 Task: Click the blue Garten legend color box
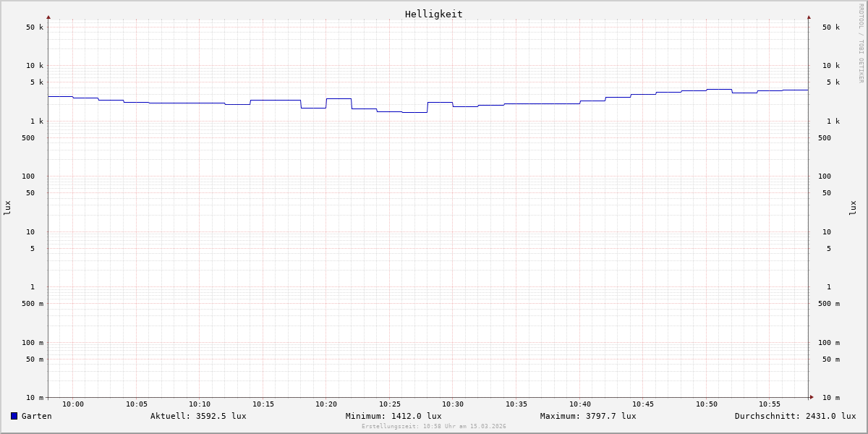[x=14, y=416]
